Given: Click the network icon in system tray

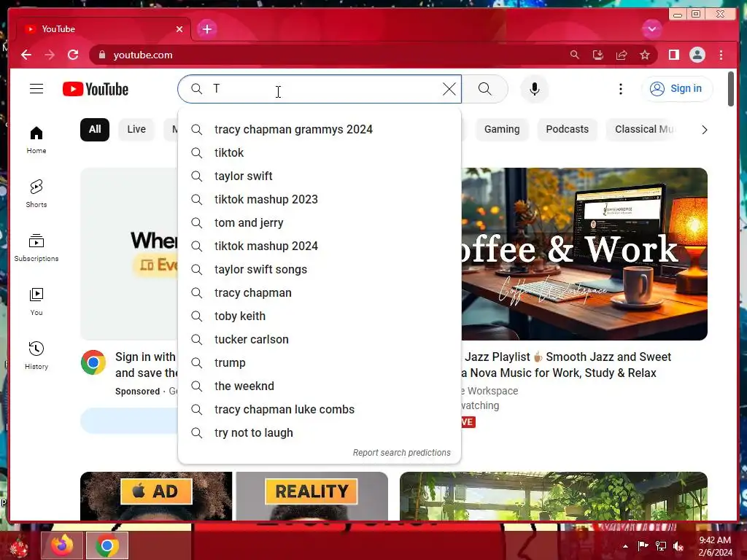Looking at the screenshot, I should point(661,545).
